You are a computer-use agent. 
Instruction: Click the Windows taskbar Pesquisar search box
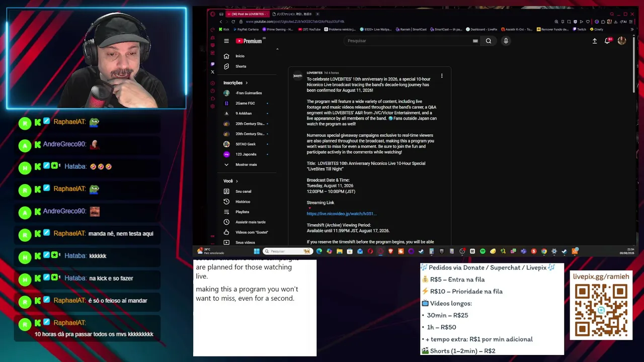[x=287, y=251]
